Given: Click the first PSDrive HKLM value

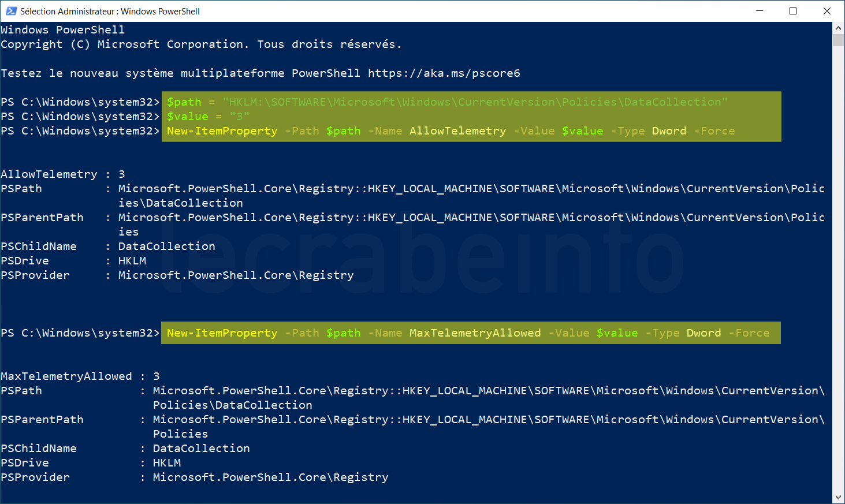Looking at the screenshot, I should click(132, 261).
